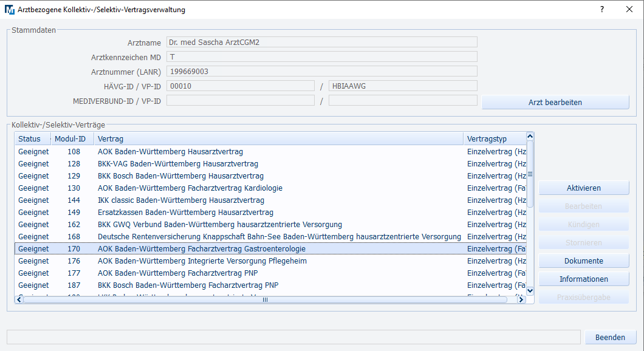Open the Dokumente button
The width and height of the screenshot is (644, 351).
click(583, 261)
